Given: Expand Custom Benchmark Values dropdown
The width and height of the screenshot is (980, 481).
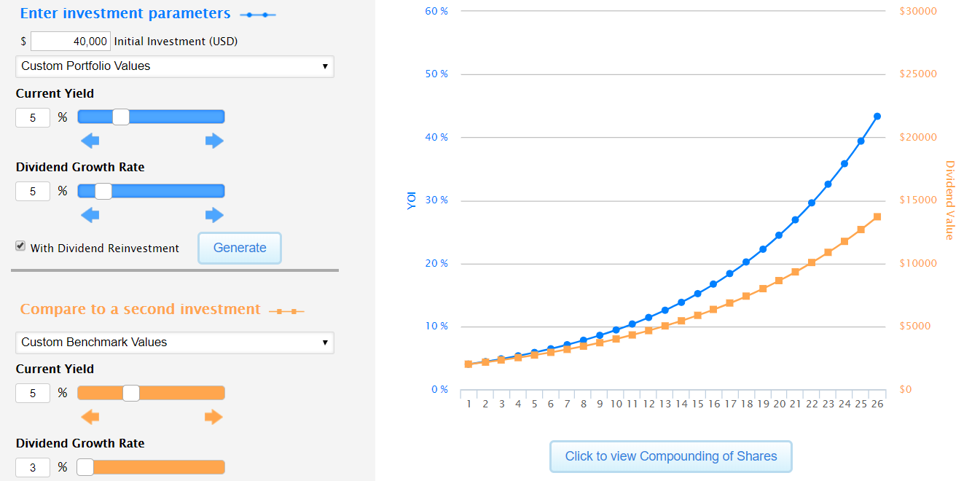Looking at the screenshot, I should pyautogui.click(x=174, y=343).
